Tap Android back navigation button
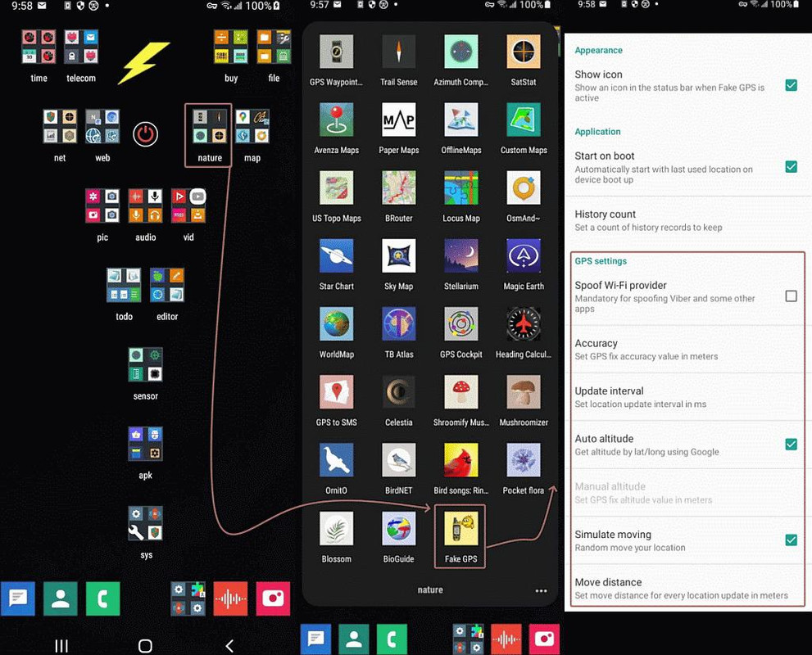 click(229, 646)
